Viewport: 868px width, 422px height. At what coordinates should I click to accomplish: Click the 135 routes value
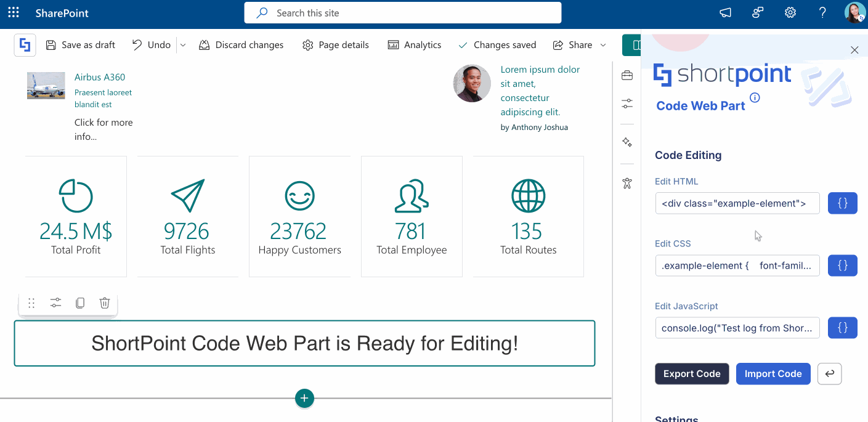tap(527, 231)
